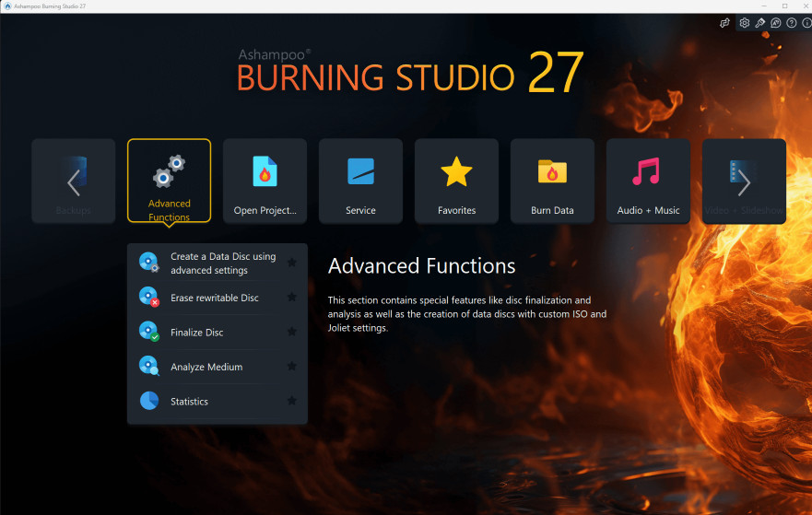Select the Audio + Music tile
This screenshot has height=515, width=812.
point(648,181)
